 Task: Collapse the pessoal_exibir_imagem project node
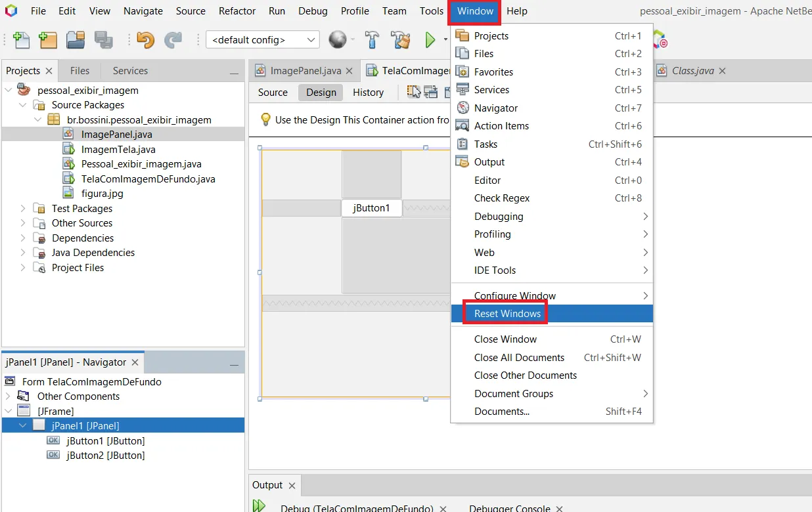(x=9, y=90)
